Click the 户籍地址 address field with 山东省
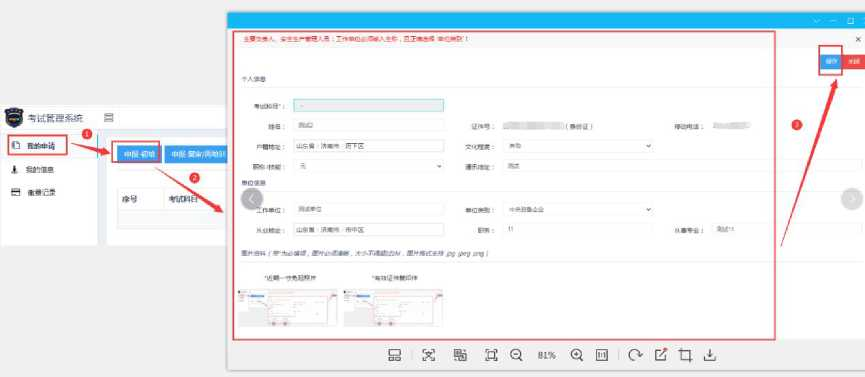The width and height of the screenshot is (865, 377). click(x=369, y=146)
